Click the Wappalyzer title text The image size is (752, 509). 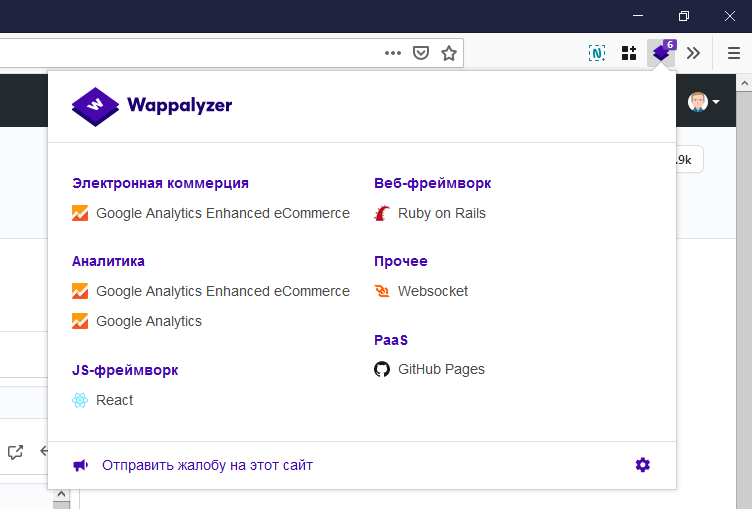point(179,106)
